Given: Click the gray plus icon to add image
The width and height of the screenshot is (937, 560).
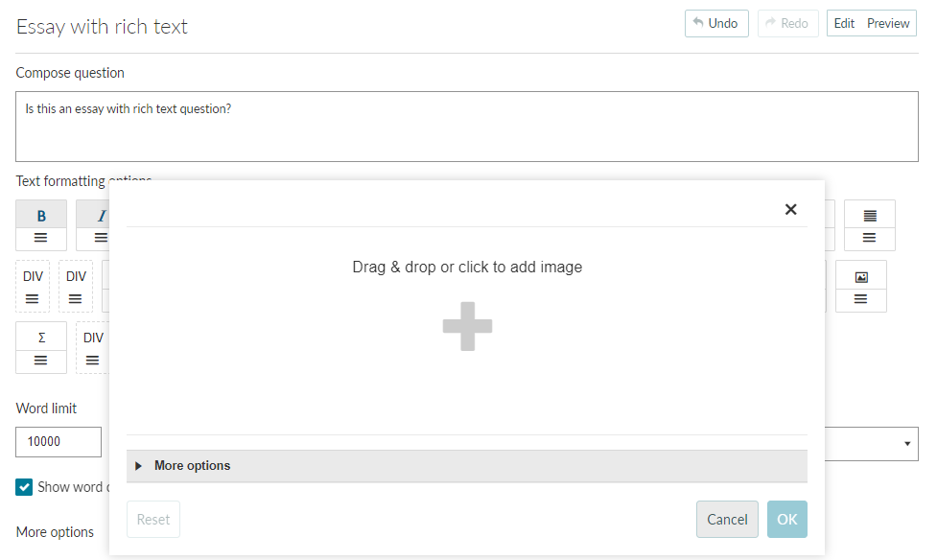Looking at the screenshot, I should (467, 326).
